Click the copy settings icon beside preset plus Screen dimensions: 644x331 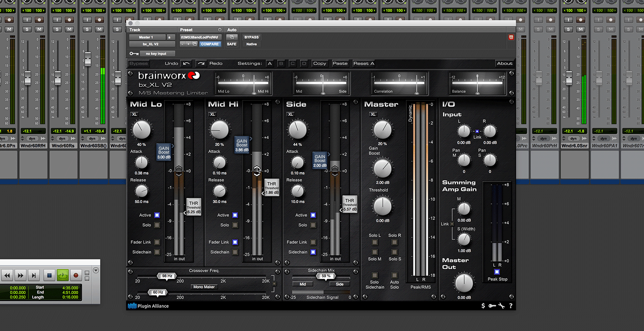tap(194, 44)
